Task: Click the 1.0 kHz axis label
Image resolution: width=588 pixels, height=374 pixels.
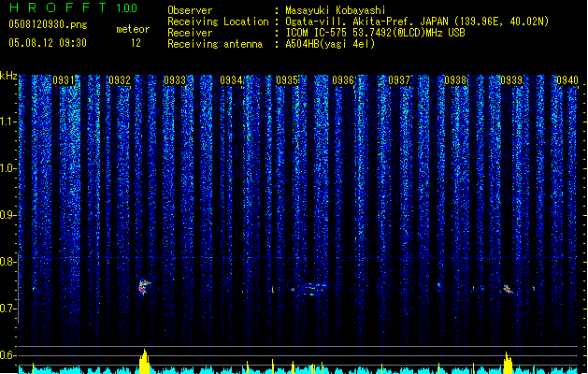Action: coord(7,168)
